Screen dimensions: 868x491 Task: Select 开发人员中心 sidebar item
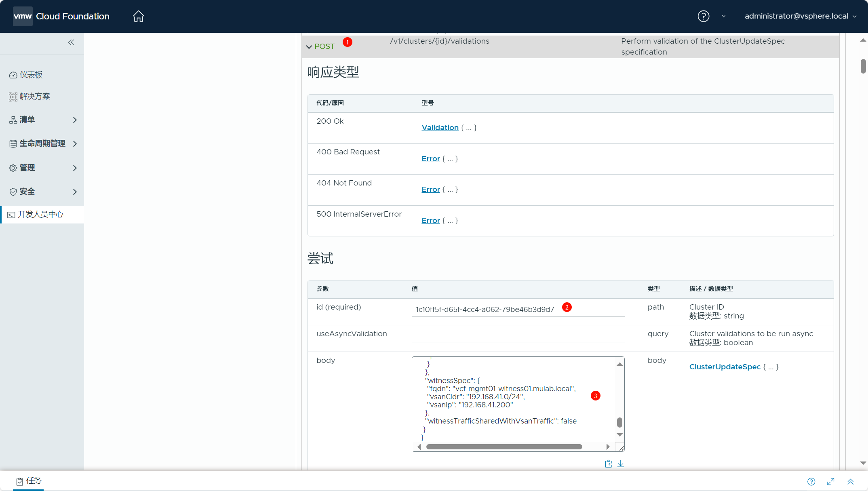pos(40,214)
